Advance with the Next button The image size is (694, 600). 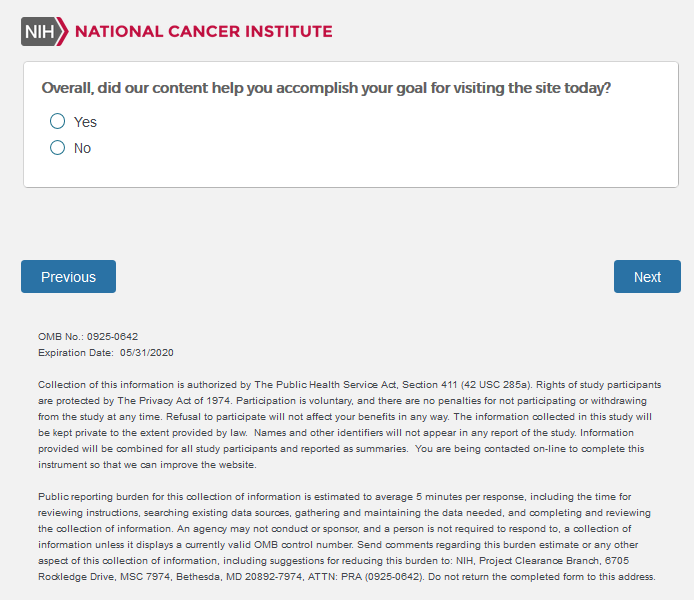[647, 277]
